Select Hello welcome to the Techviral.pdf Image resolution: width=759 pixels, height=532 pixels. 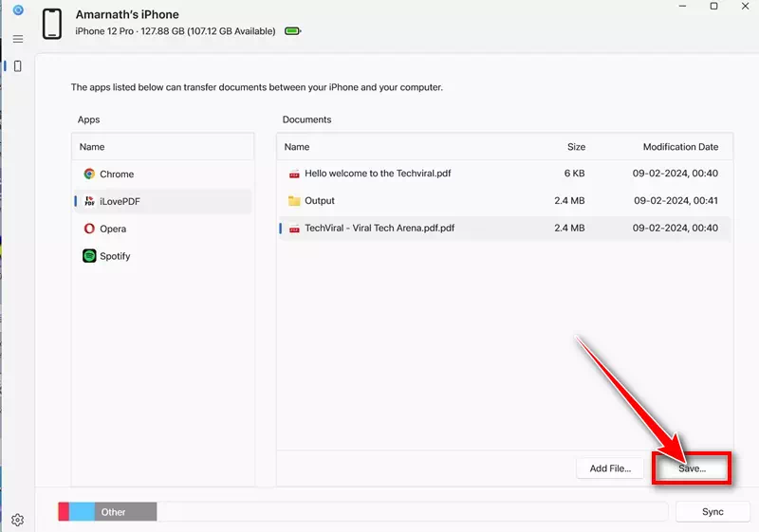pyautogui.click(x=505, y=174)
